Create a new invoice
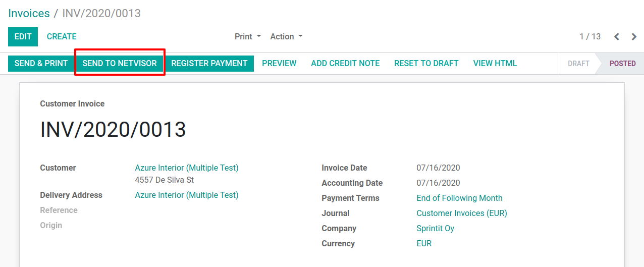 pyautogui.click(x=62, y=36)
